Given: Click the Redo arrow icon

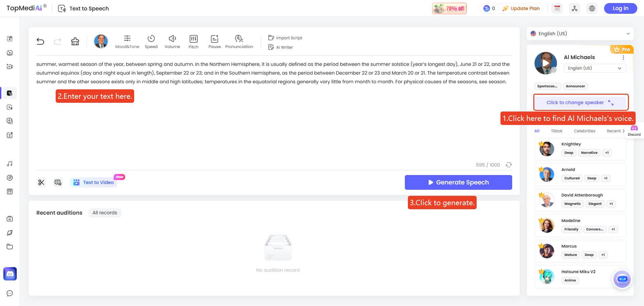Looking at the screenshot, I should pyautogui.click(x=58, y=41).
